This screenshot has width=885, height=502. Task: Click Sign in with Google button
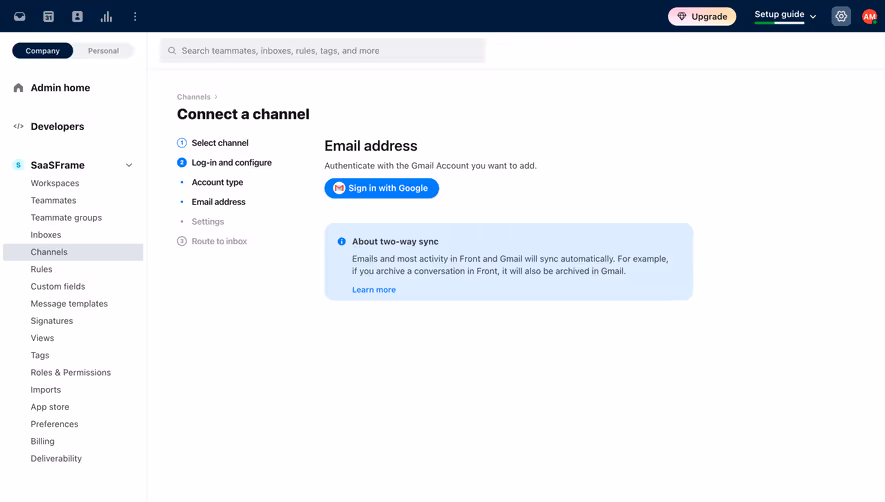pyautogui.click(x=382, y=188)
